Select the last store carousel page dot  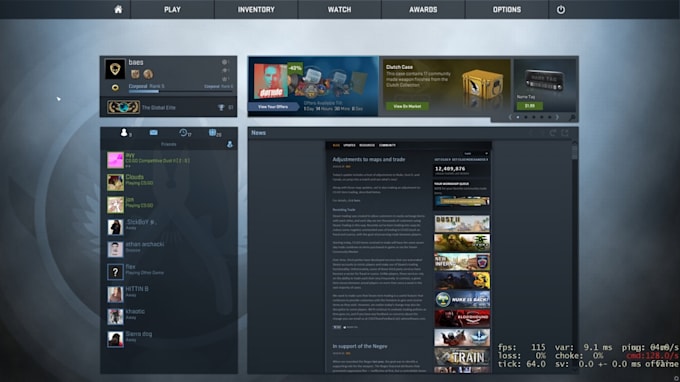coord(549,118)
